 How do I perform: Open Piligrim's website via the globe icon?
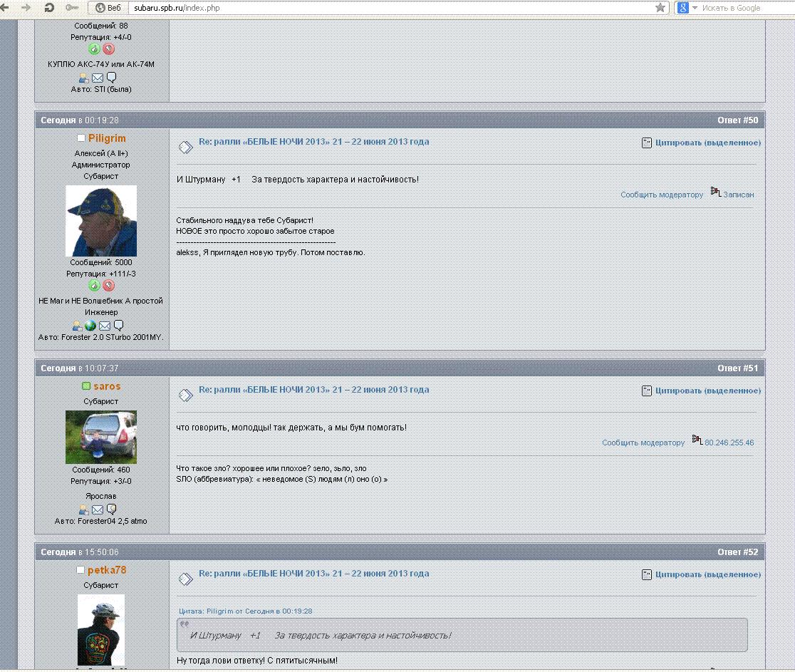(90, 326)
